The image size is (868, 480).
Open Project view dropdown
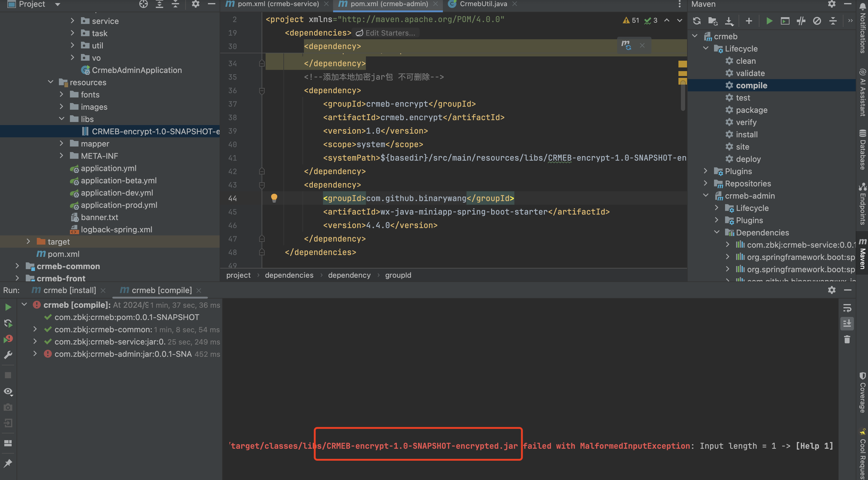point(57,4)
